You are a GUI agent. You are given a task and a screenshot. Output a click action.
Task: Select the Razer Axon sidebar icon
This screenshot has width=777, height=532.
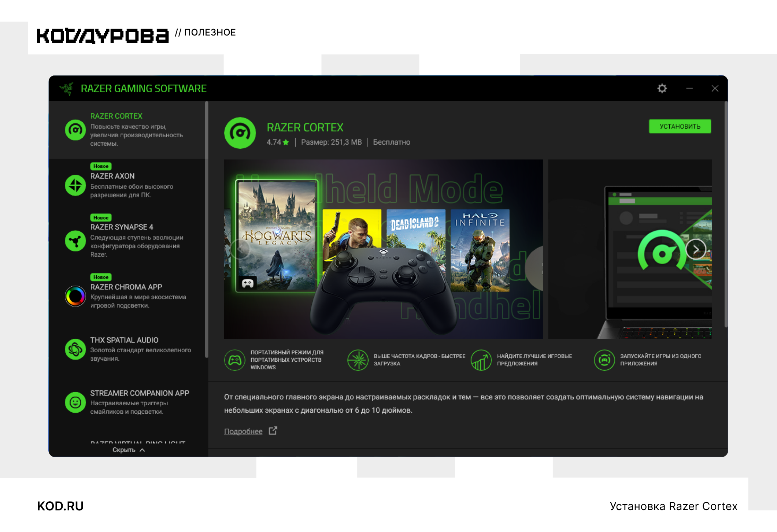[x=75, y=185]
